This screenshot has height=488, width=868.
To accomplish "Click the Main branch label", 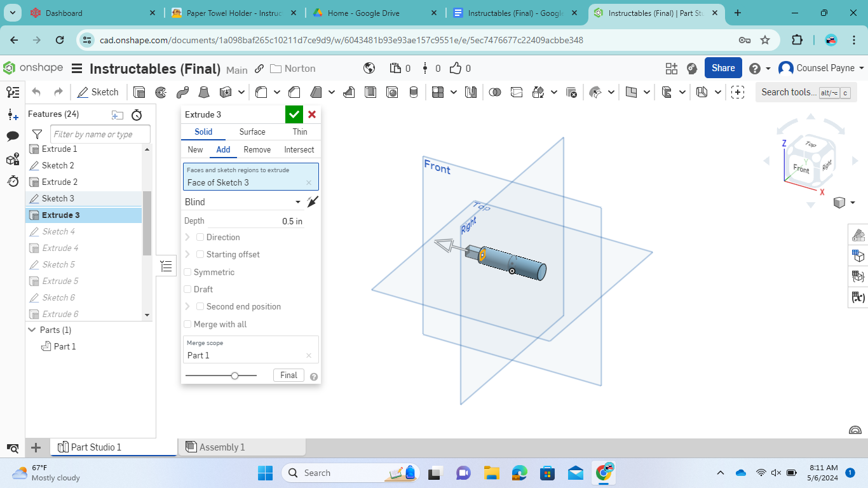I will point(237,70).
